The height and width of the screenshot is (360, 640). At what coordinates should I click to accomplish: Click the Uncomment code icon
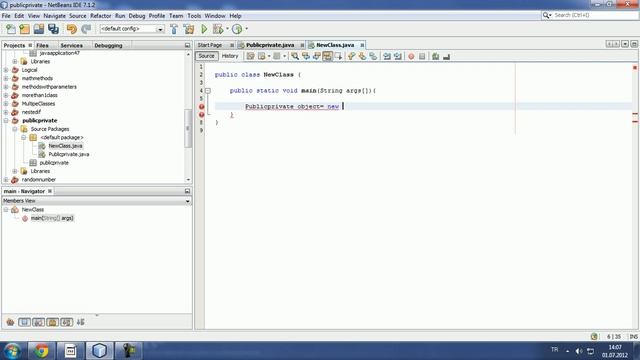(447, 56)
